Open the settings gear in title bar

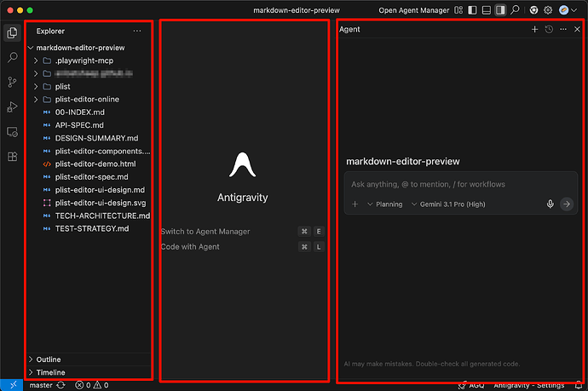(548, 10)
